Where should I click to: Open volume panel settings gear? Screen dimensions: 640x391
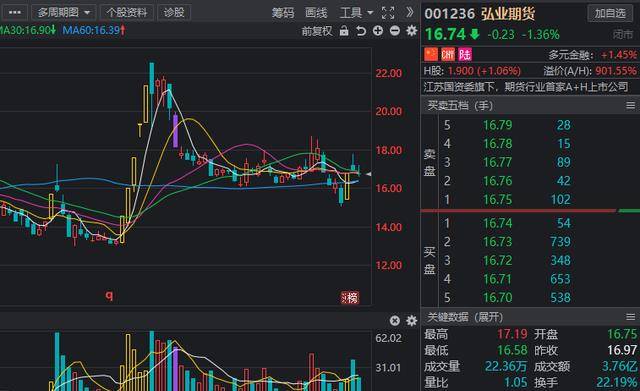click(x=411, y=320)
